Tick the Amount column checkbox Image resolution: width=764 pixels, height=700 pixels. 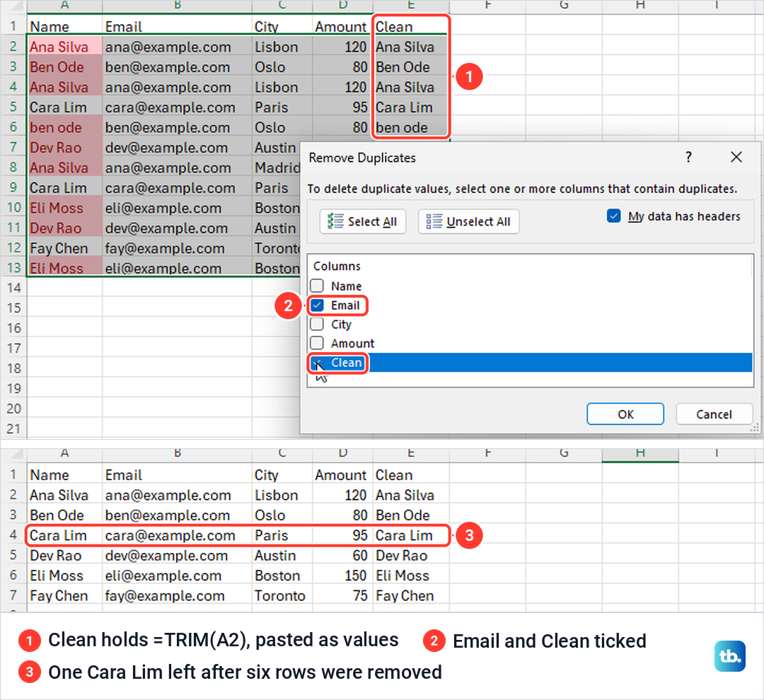point(317,343)
